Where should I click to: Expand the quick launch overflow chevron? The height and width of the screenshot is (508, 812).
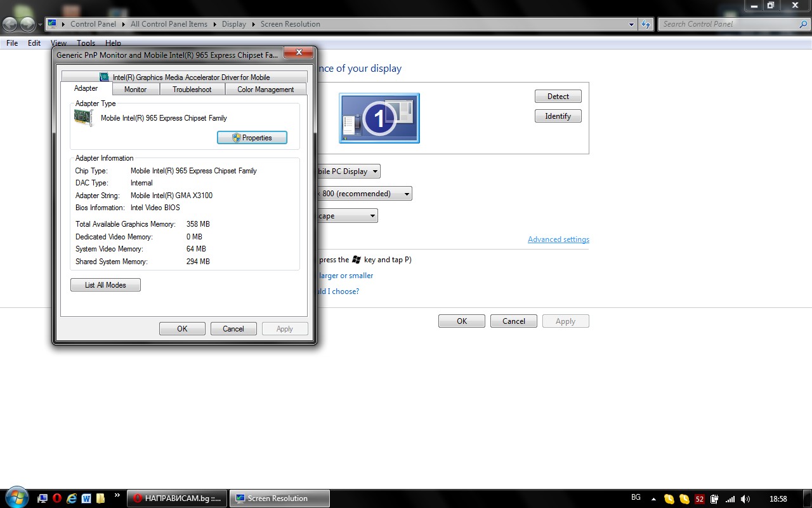pos(117,495)
